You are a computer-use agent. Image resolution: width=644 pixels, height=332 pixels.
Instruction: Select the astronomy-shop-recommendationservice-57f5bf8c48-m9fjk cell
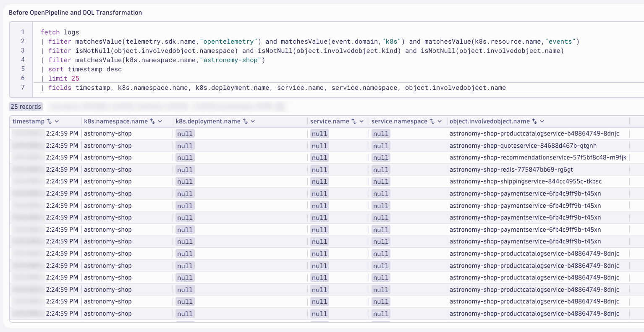538,157
